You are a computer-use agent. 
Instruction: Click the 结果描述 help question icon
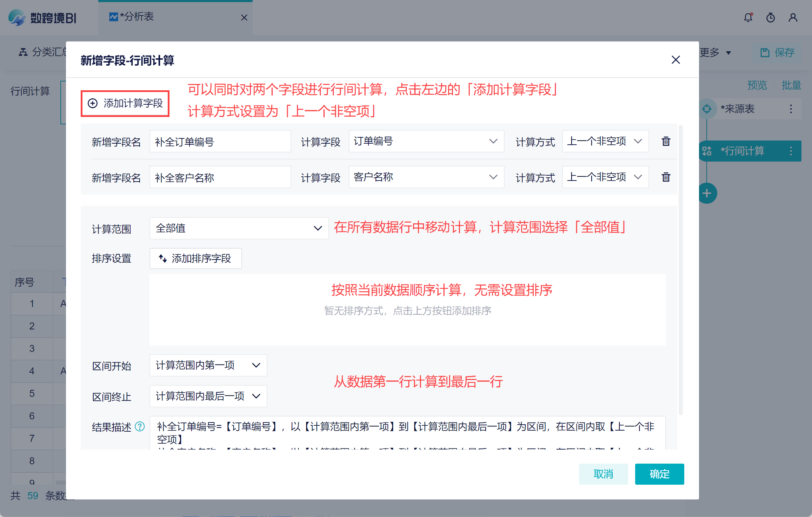tap(140, 426)
